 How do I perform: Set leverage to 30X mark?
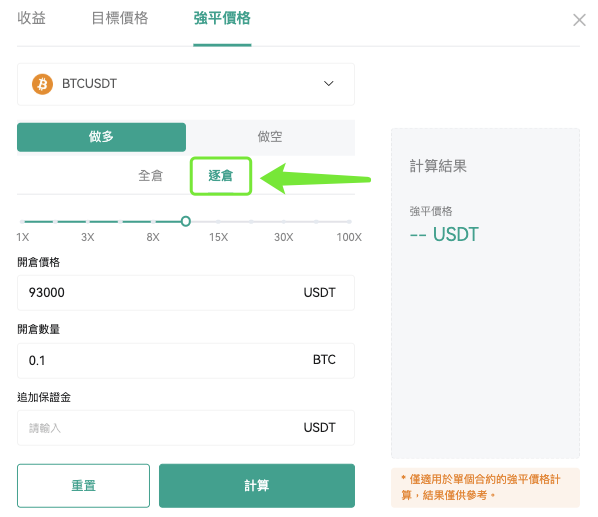[x=284, y=222]
